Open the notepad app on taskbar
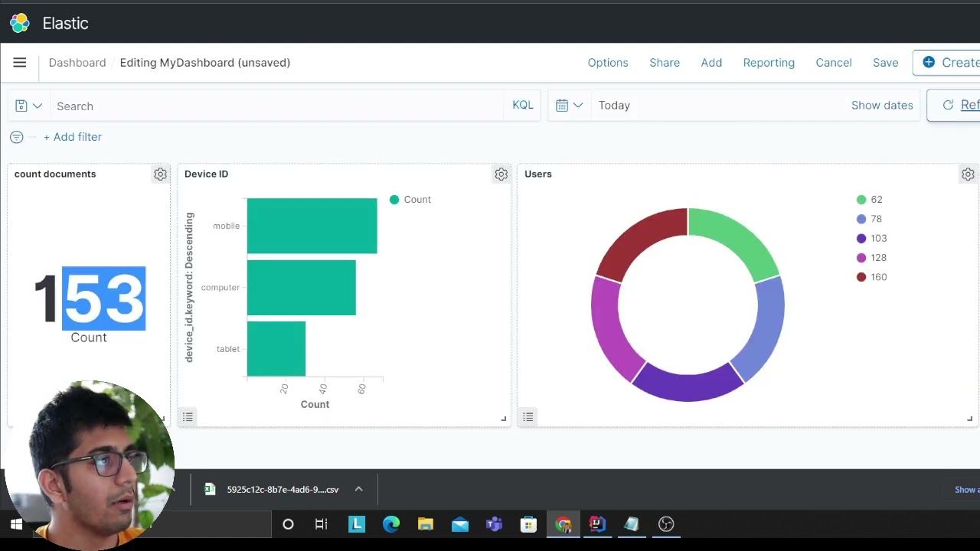Viewport: 980px width, 551px height. coord(632,524)
